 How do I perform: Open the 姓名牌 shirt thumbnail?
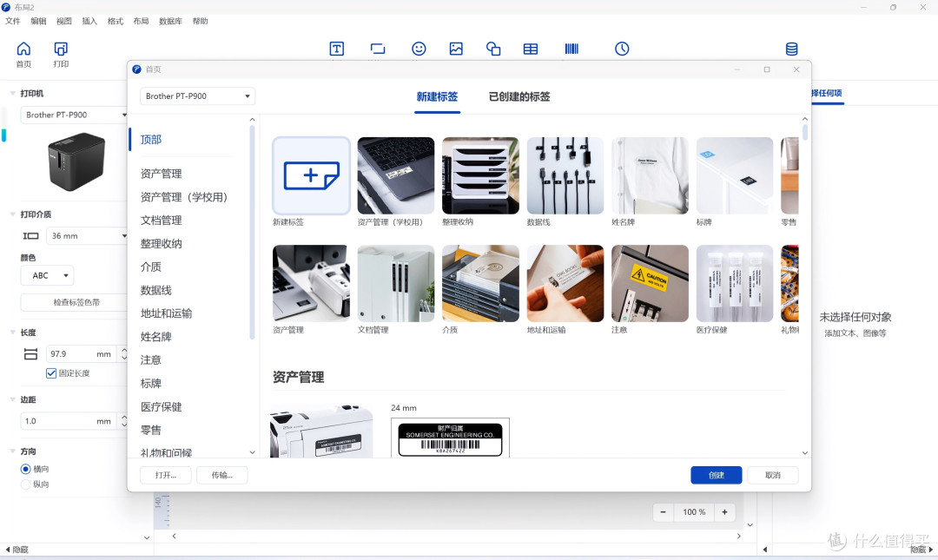click(x=651, y=175)
